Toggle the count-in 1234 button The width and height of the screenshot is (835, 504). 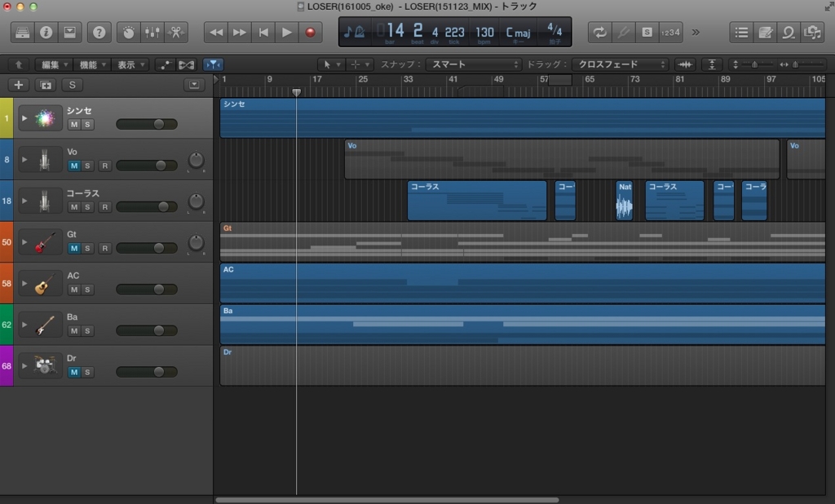(x=670, y=33)
